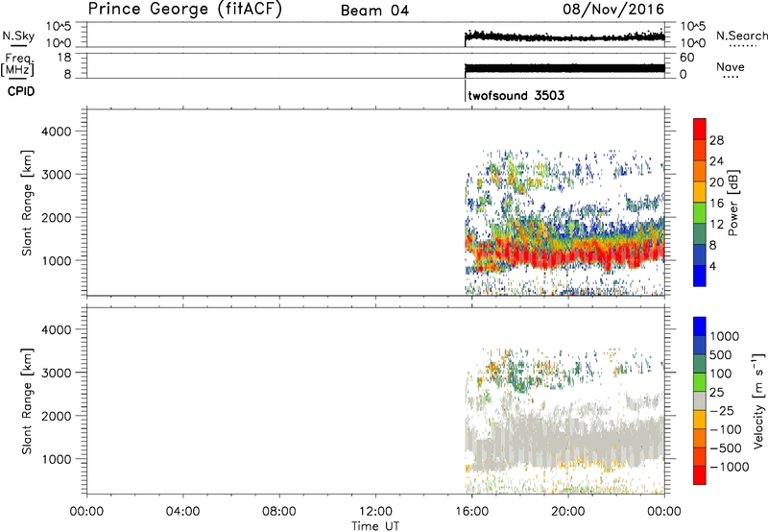Click the "-500" label on the velocity colorbar
768x532 pixels.
click(x=726, y=447)
